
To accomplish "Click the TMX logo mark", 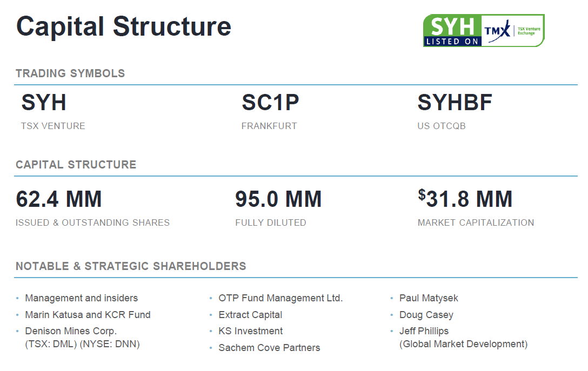I will pos(497,32).
